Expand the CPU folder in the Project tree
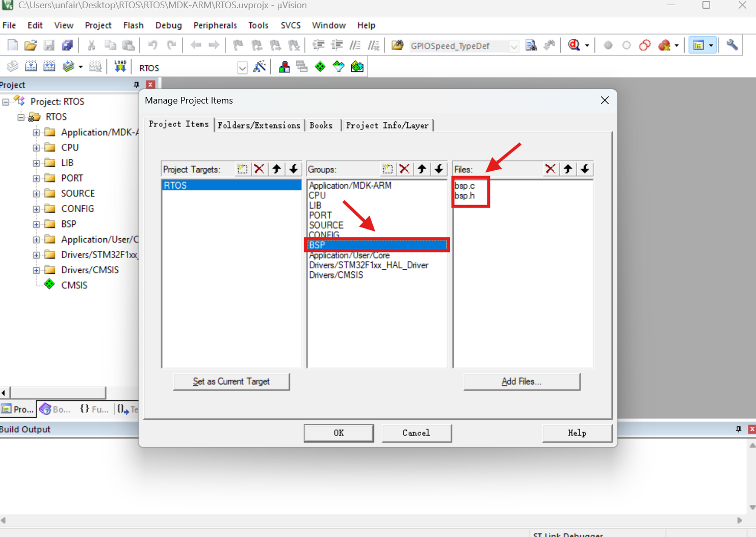This screenshot has width=756, height=537. point(36,148)
